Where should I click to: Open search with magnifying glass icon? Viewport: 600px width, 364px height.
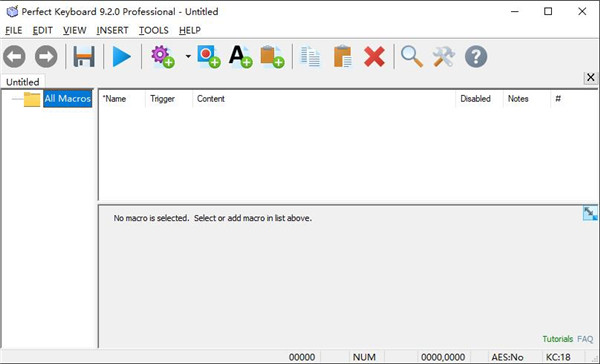pos(412,57)
